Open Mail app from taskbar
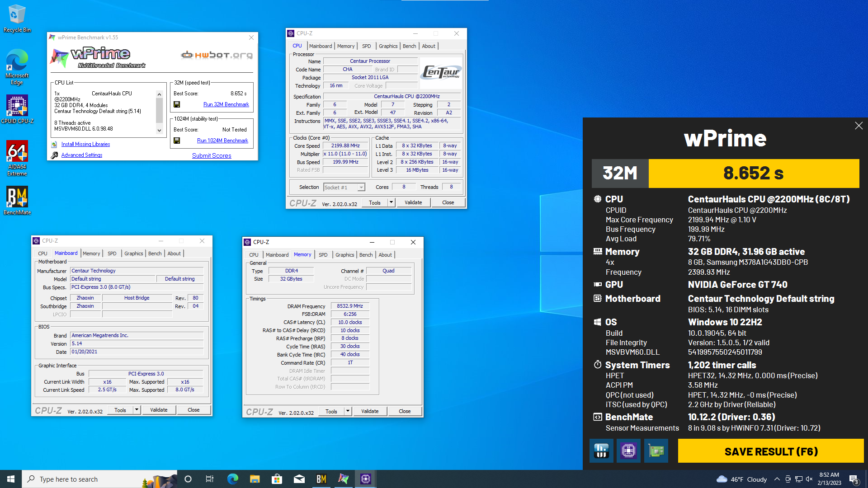This screenshot has height=488, width=868. 299,479
